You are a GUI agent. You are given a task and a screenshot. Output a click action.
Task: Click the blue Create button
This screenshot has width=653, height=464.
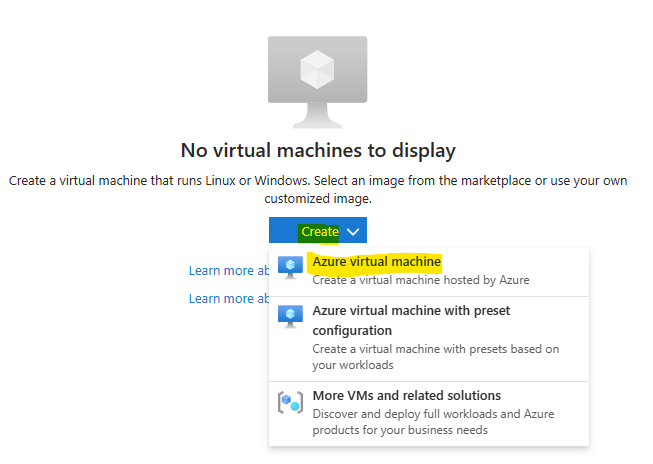pos(318,230)
